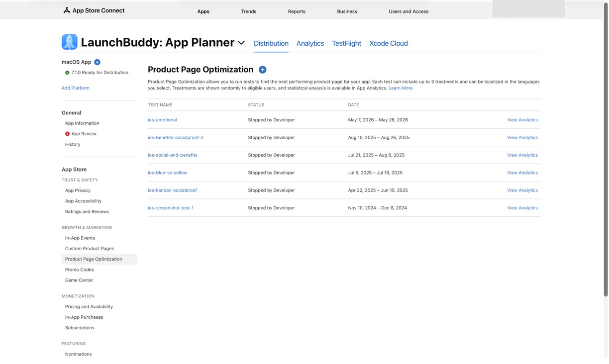Switch to the Distribution tab
The height and width of the screenshot is (364, 609).
[271, 43]
